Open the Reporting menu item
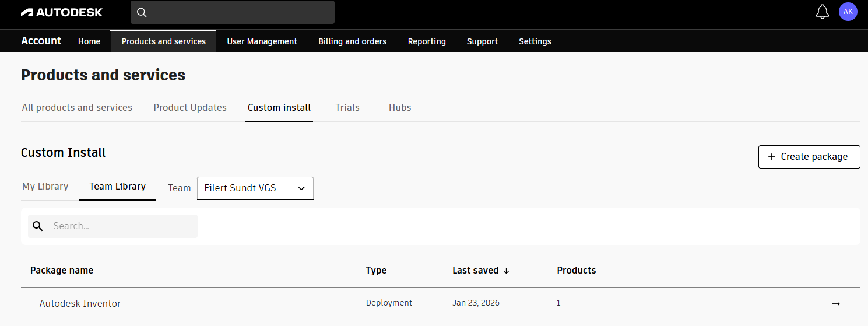The height and width of the screenshot is (326, 868). pos(427,41)
